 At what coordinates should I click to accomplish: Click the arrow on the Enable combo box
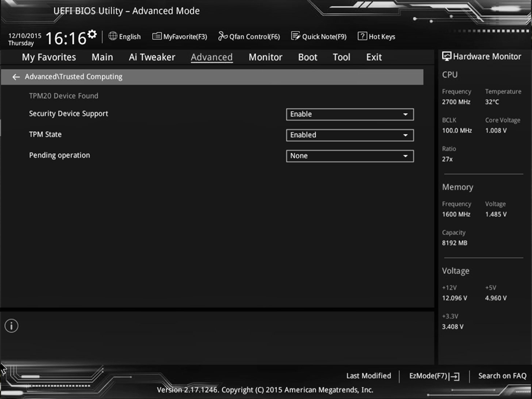pos(405,114)
